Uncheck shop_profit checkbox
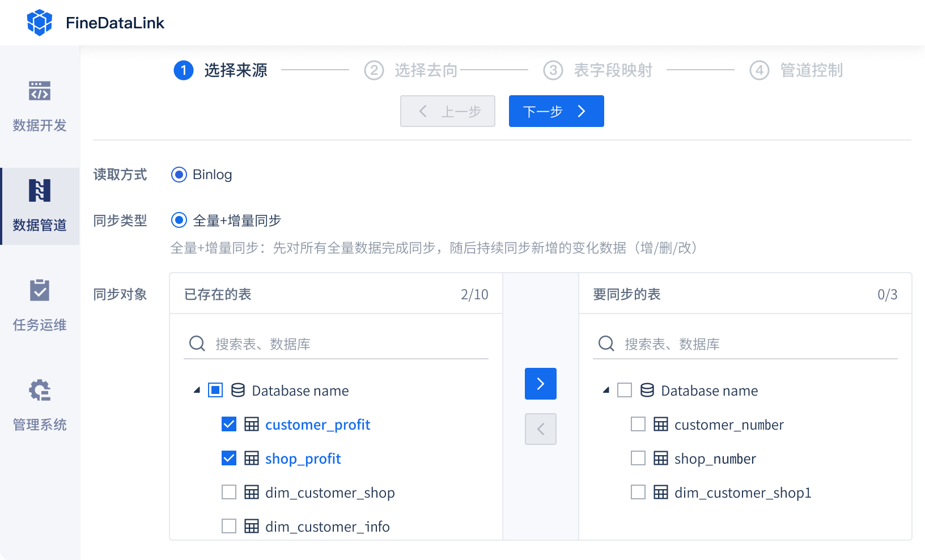 point(229,458)
